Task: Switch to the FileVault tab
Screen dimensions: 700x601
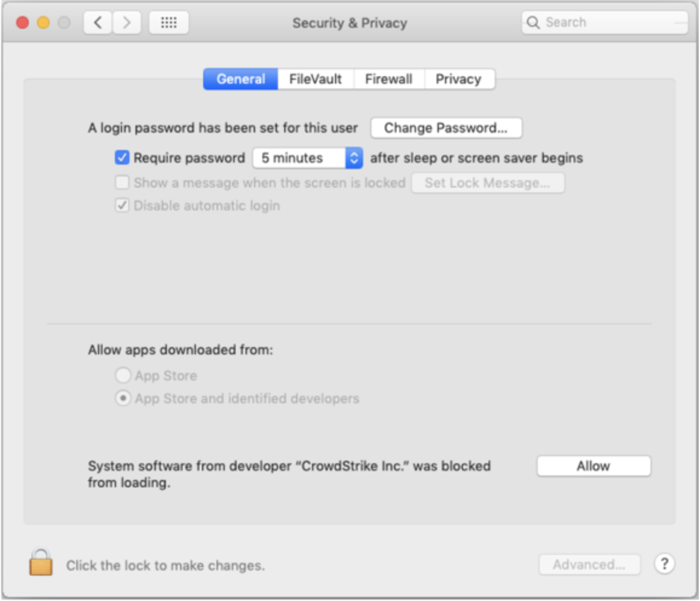Action: (x=316, y=79)
